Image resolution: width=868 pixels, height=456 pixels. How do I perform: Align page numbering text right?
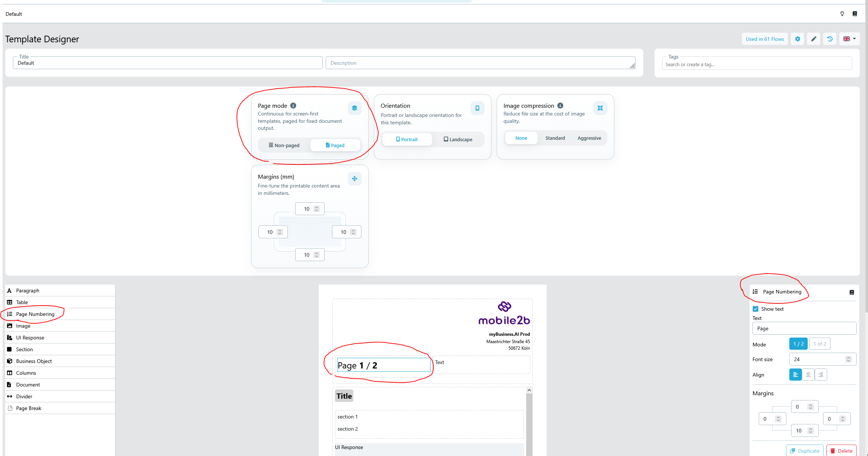[x=821, y=375]
